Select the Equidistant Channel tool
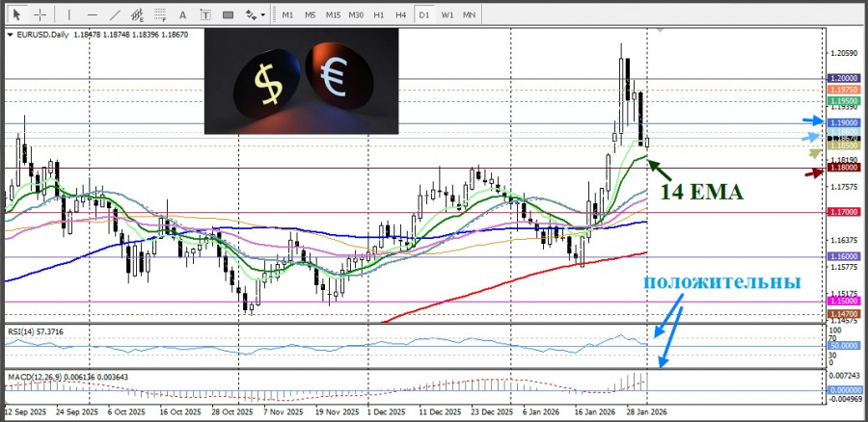Screen dimensions: 868x422 (x=138, y=14)
